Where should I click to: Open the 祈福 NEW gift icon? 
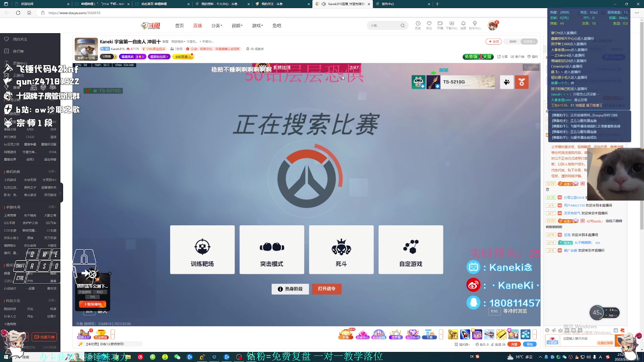346,334
